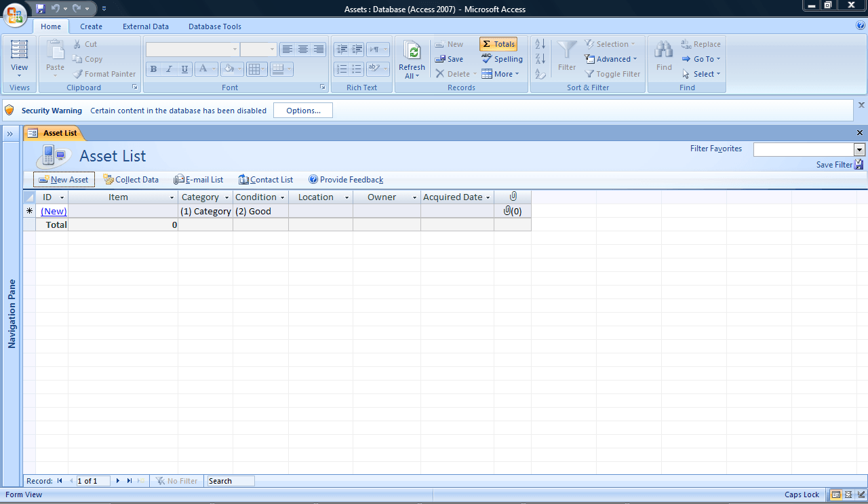Select the Asset List document tab
The width and height of the screenshot is (868, 504).
point(54,133)
